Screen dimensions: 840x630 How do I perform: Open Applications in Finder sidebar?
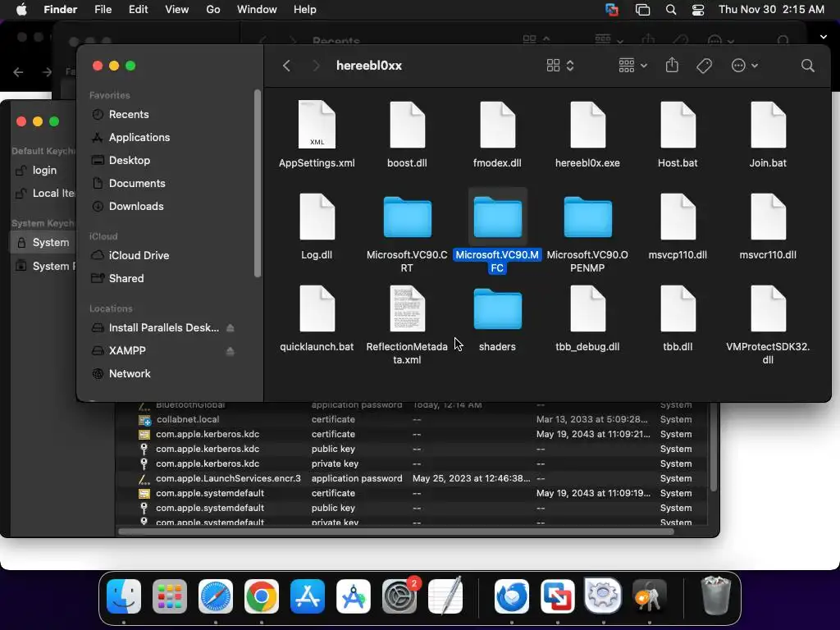[x=139, y=137]
